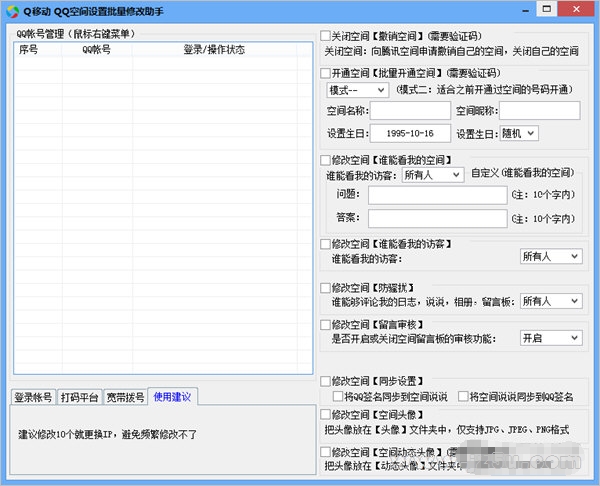Image resolution: width=600 pixels, height=486 pixels.
Task: Click birthday field showing 1995-10-16
Action: click(x=410, y=133)
